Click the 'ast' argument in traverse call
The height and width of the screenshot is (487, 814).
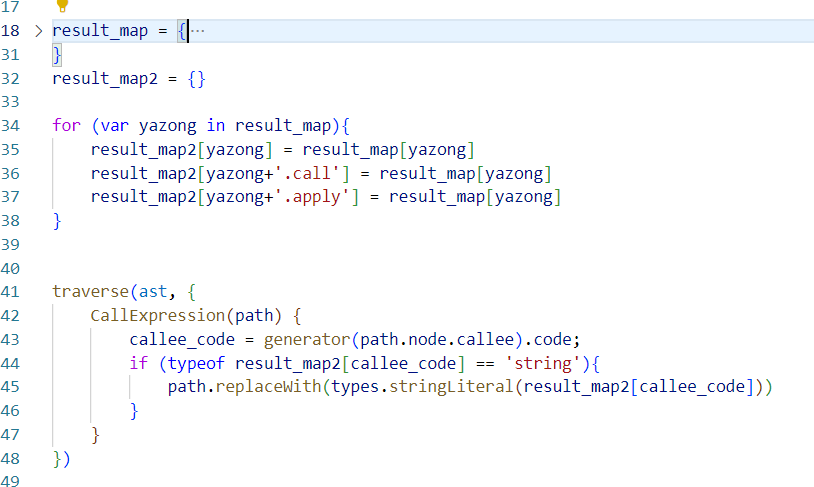[153, 292]
